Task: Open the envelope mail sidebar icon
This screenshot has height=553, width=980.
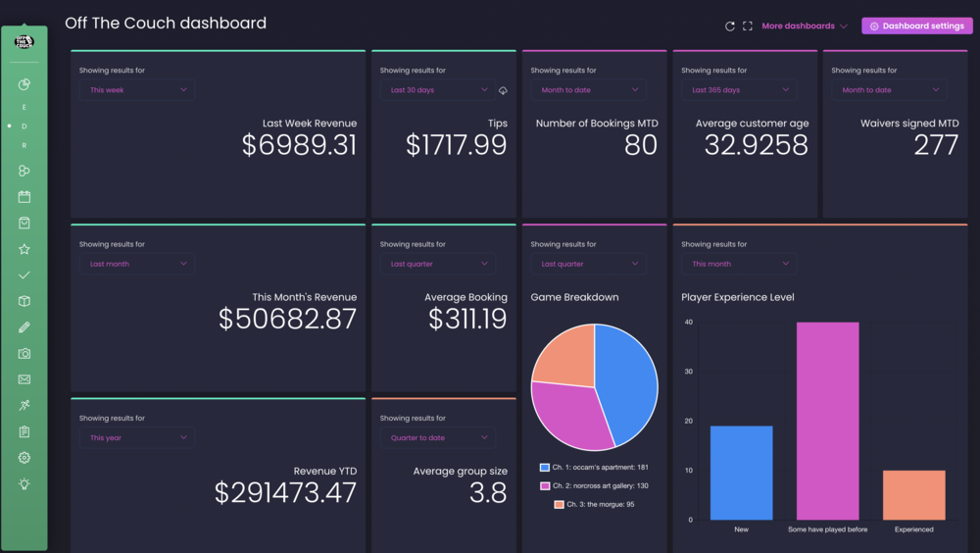Action: click(24, 379)
